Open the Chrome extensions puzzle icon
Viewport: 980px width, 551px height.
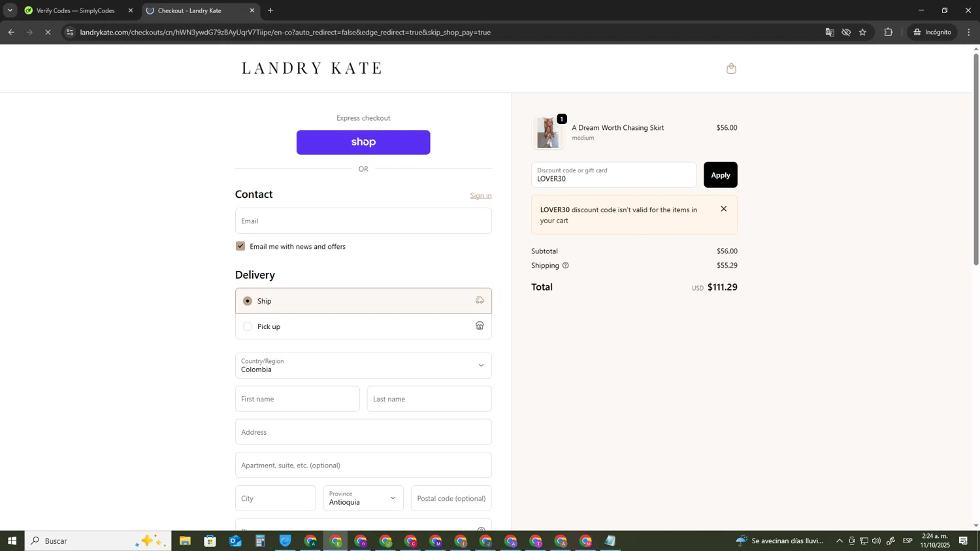889,32
